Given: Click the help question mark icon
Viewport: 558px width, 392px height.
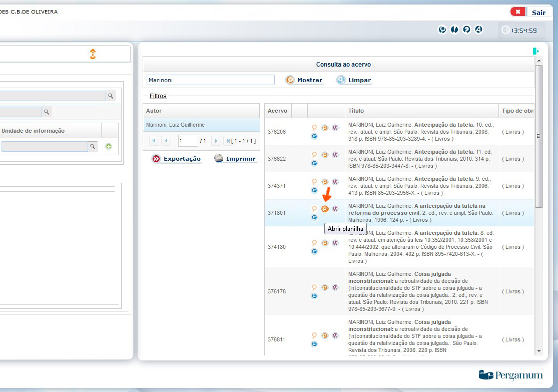Looking at the screenshot, I should [x=466, y=30].
